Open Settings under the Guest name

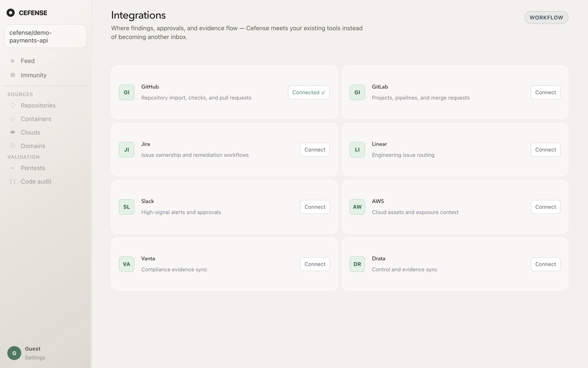point(35,358)
